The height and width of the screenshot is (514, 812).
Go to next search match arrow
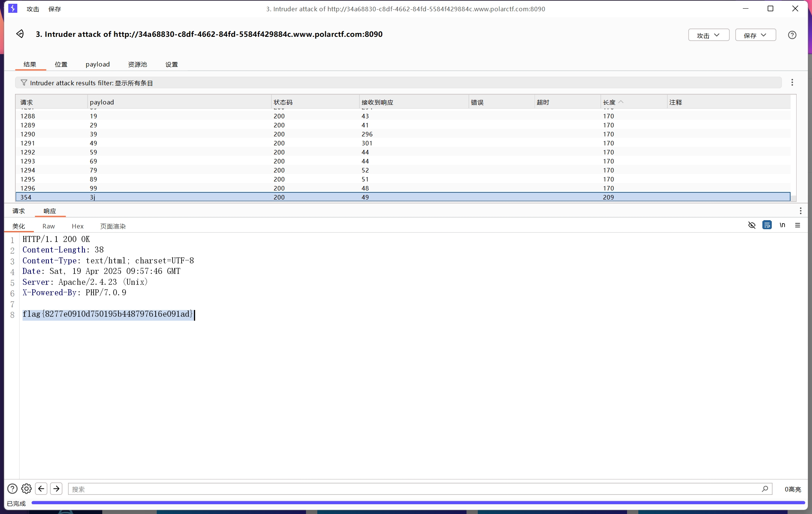[56, 489]
